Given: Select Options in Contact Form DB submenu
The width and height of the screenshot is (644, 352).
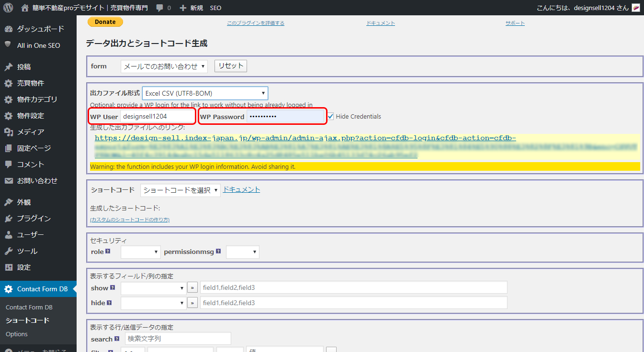Looking at the screenshot, I should click(17, 334).
